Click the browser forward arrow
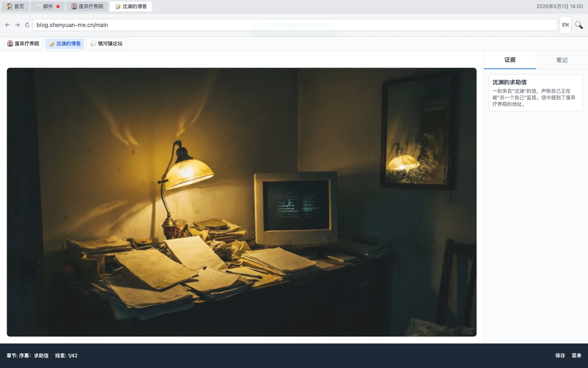588x368 pixels. [x=18, y=25]
